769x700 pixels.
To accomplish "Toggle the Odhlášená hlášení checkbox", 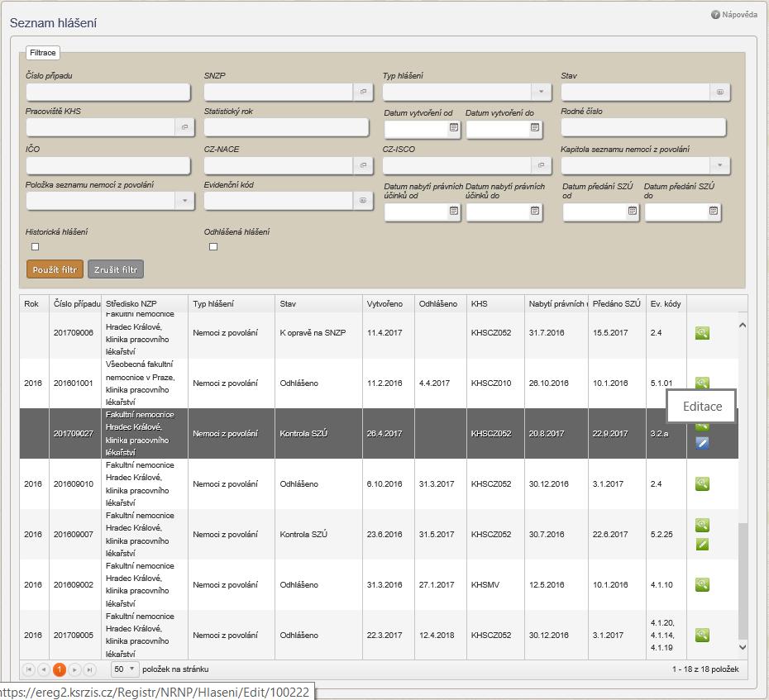I will pos(213,246).
